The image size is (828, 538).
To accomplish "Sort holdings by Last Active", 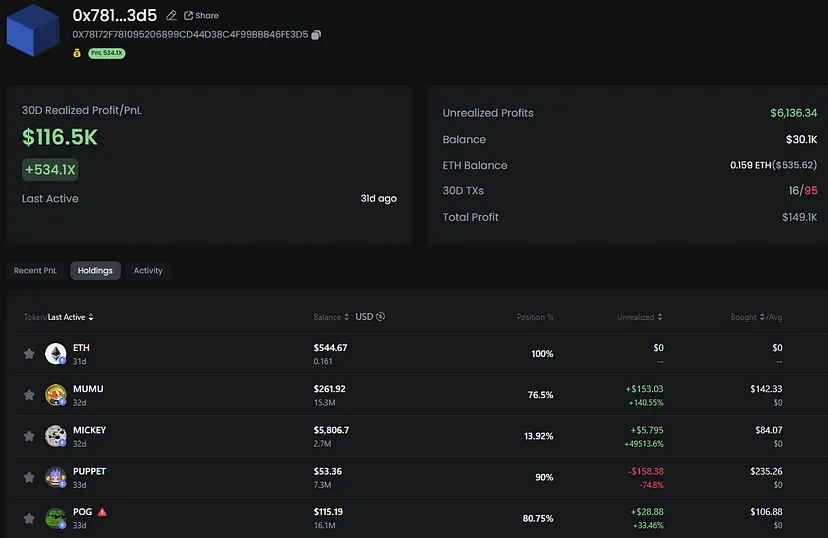I will (x=70, y=317).
